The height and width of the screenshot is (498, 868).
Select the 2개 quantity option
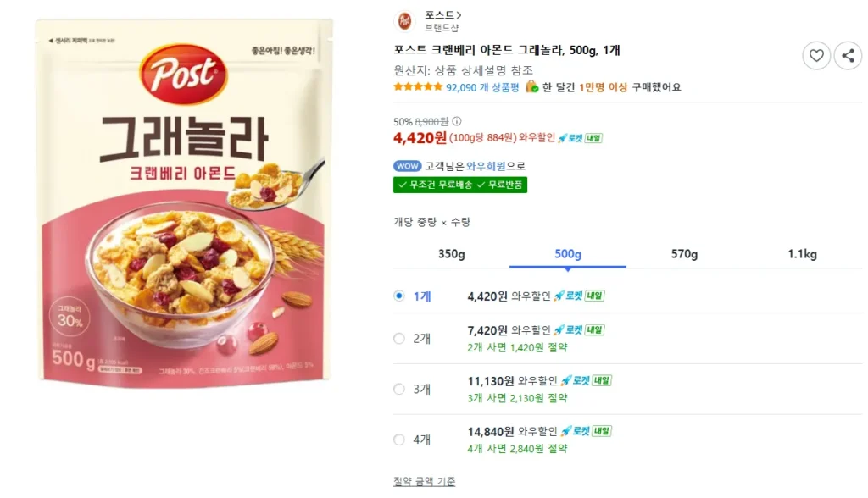[398, 338]
